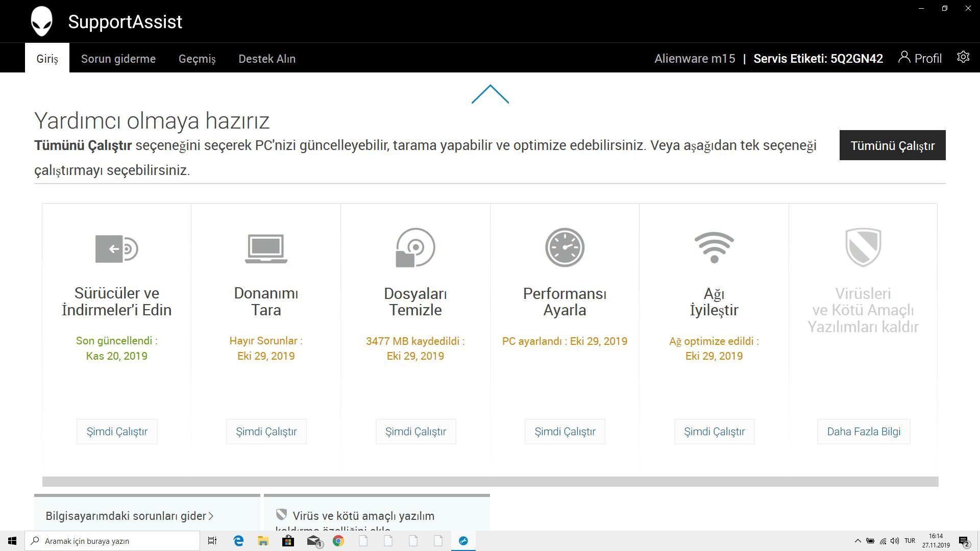Expand Virüs ve kötü amaçlı yazılım tile

(x=363, y=516)
